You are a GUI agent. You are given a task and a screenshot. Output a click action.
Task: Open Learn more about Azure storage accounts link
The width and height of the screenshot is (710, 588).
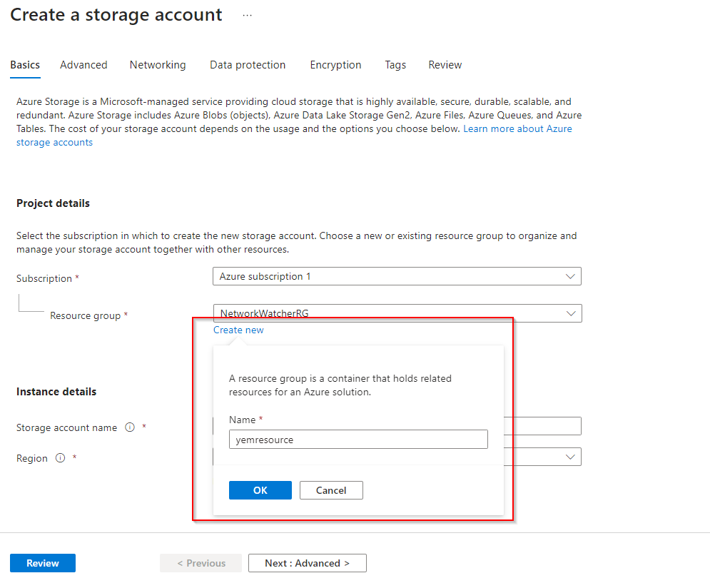point(517,128)
